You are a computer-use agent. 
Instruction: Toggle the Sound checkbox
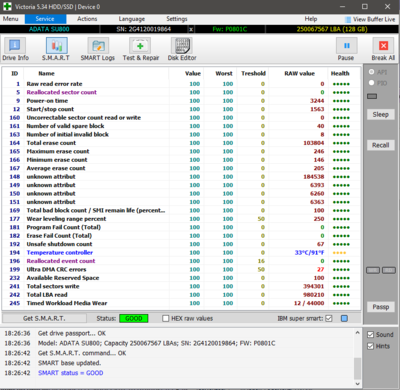370,334
